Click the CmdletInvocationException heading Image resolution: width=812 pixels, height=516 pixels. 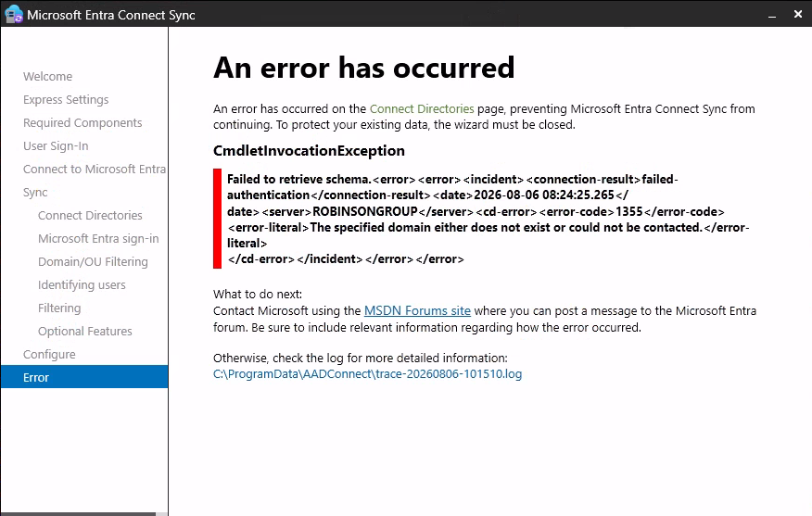(310, 151)
